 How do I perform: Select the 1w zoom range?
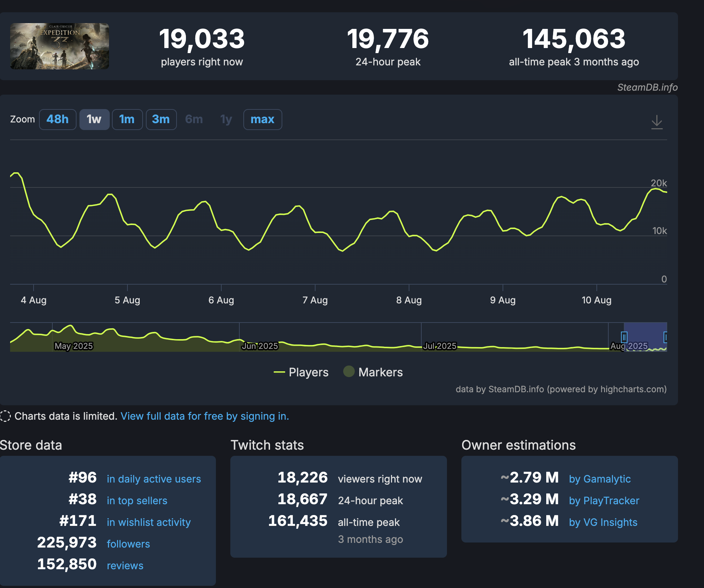pos(94,119)
